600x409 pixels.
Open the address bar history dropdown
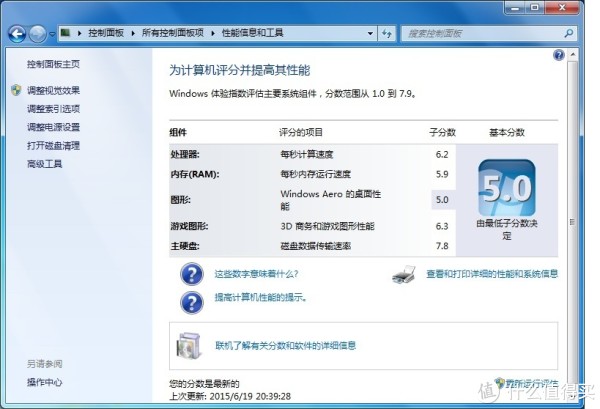370,34
